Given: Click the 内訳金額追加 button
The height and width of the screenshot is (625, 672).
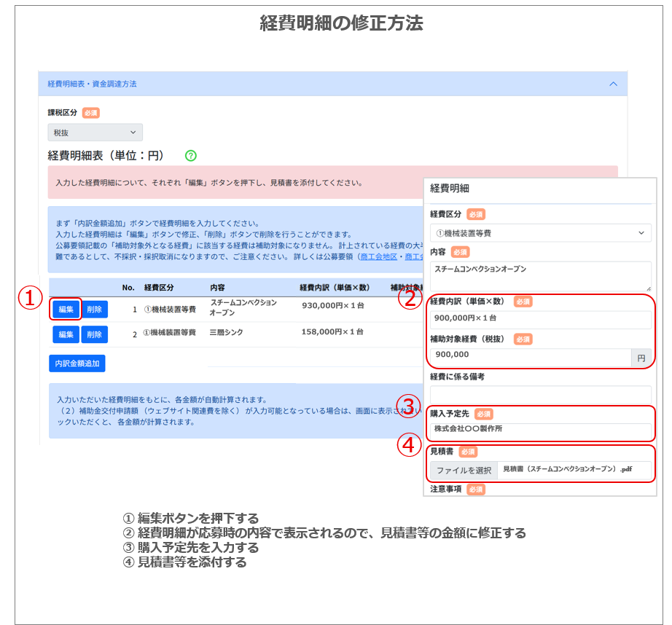Looking at the screenshot, I should click(x=77, y=363).
